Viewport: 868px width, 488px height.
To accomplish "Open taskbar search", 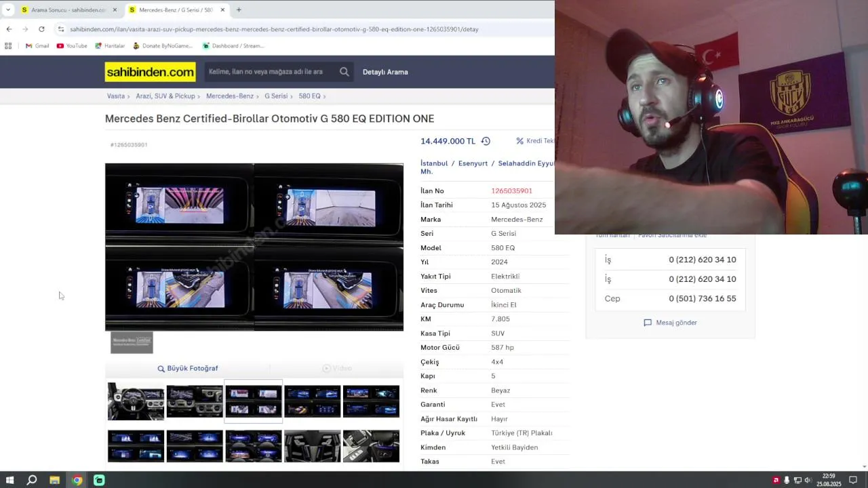I will (x=32, y=480).
